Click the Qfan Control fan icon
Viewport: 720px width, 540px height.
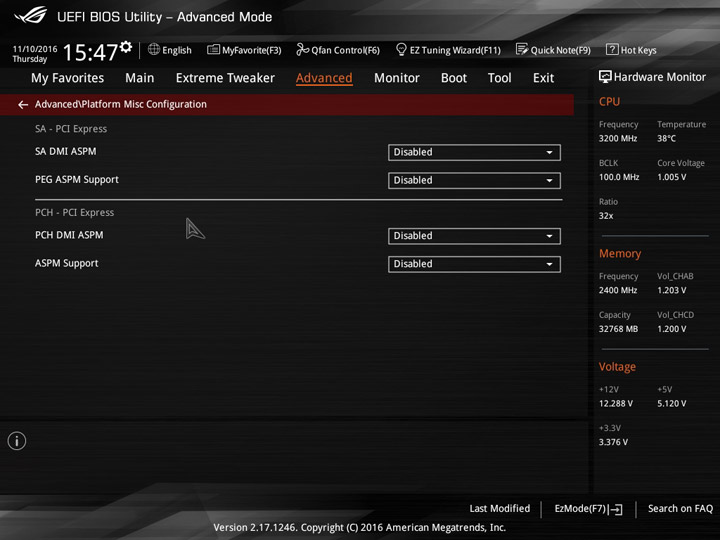click(302, 49)
